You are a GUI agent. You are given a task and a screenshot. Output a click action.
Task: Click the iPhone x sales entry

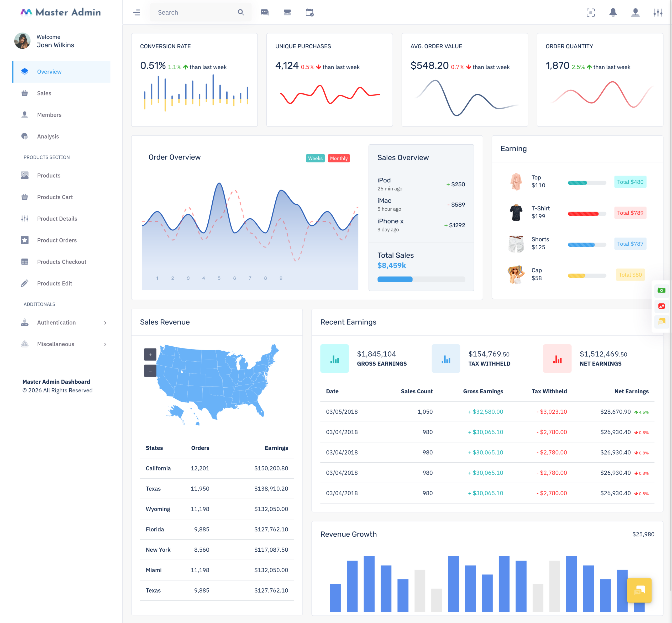[421, 225]
